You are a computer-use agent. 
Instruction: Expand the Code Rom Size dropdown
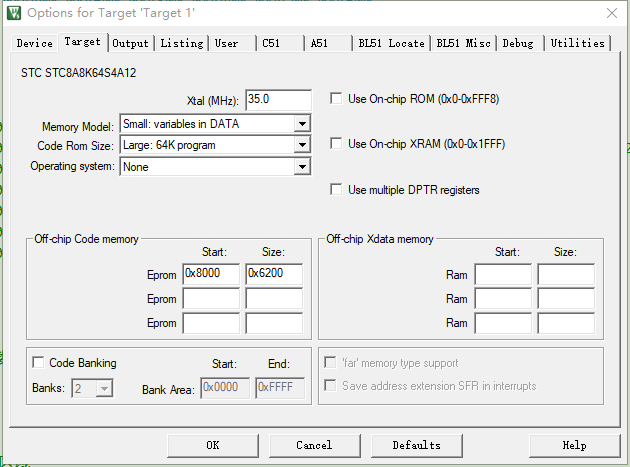pos(302,145)
